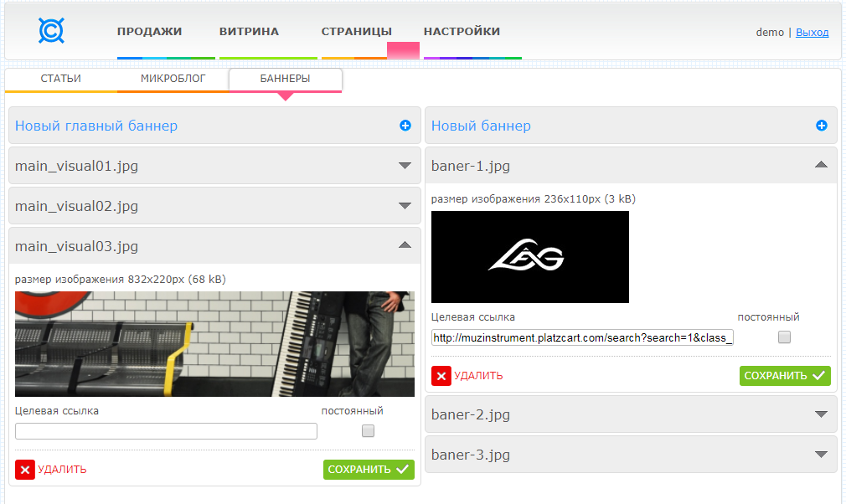846x504 pixels.
Task: Open the НАСТРОЙКИ menu
Action: [462, 31]
